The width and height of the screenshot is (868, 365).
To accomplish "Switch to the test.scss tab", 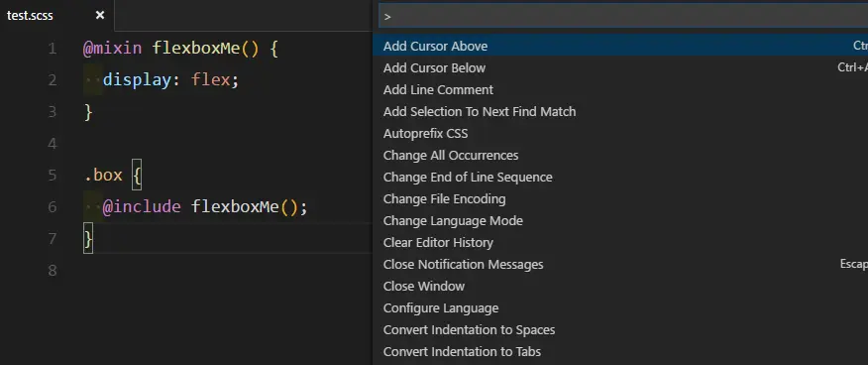I will tap(30, 16).
